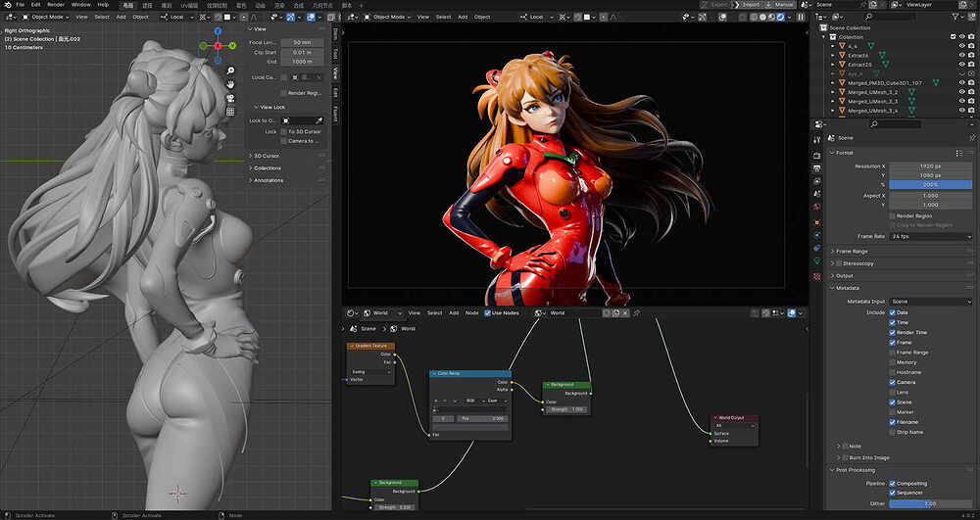Toggle the Compositing pipeline checkbox
This screenshot has width=980, height=520.
coord(893,483)
